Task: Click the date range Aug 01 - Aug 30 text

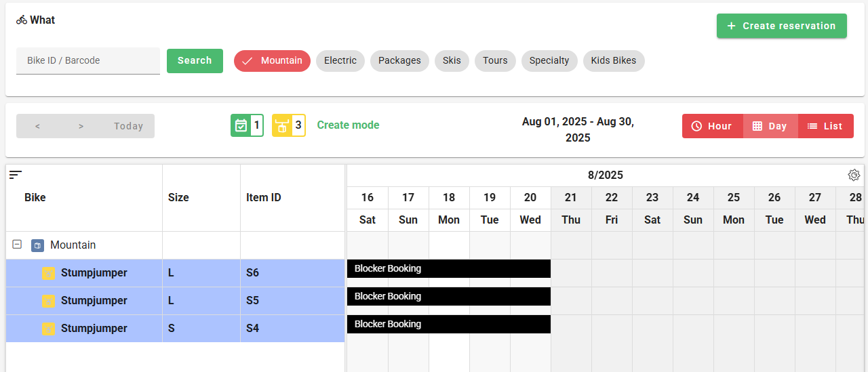Action: (x=578, y=129)
